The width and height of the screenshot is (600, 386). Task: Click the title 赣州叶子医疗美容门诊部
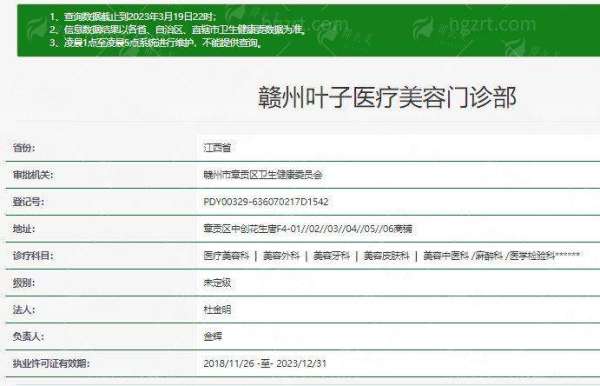388,98
